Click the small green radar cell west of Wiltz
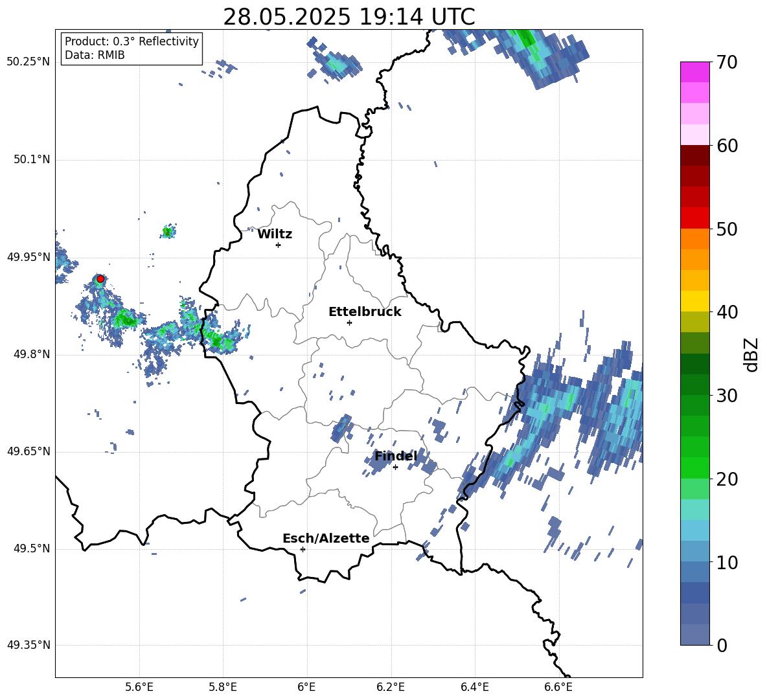Screen dimensions: 767x700 click(168, 231)
